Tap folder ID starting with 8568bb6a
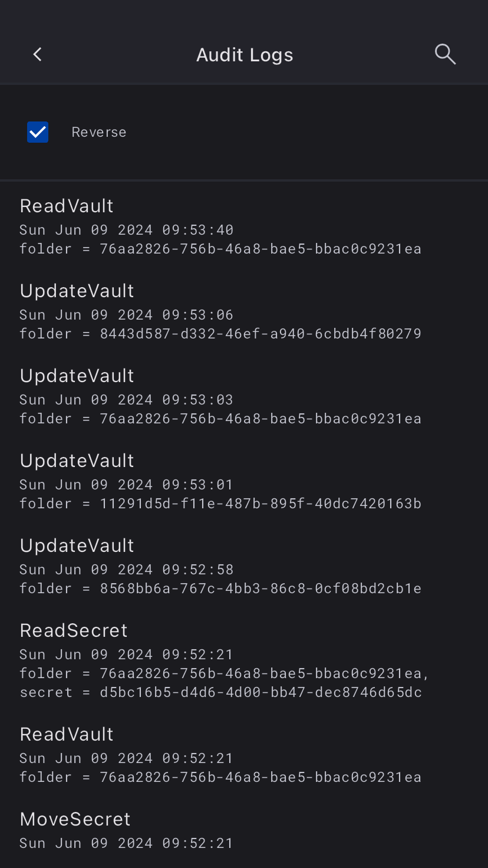 pos(261,588)
